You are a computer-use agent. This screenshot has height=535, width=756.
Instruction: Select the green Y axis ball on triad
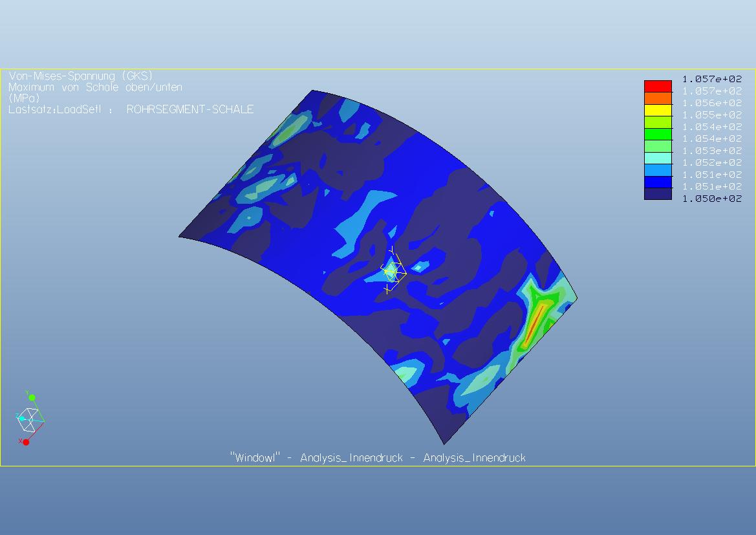click(x=32, y=397)
